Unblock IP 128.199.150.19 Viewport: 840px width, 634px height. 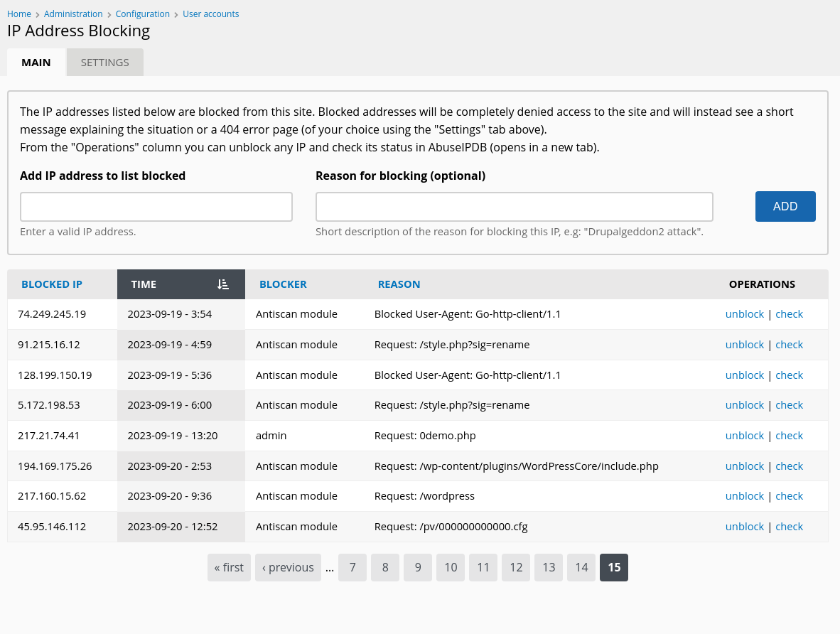coord(745,375)
